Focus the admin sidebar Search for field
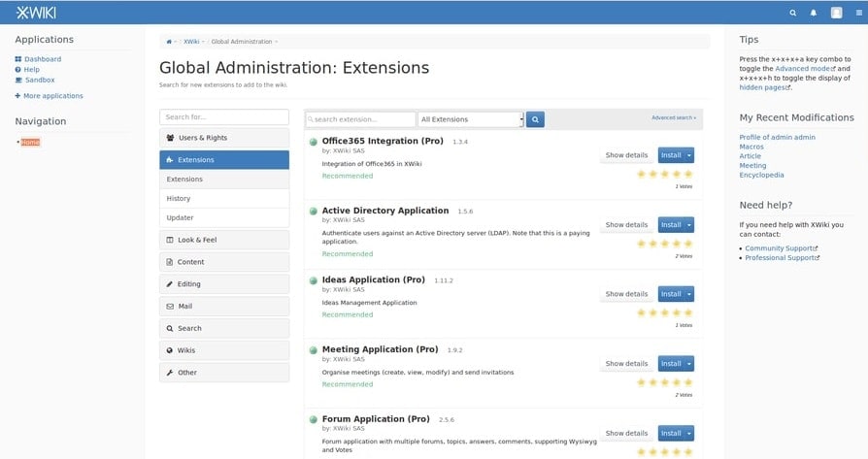This screenshot has height=459, width=868. tap(224, 117)
